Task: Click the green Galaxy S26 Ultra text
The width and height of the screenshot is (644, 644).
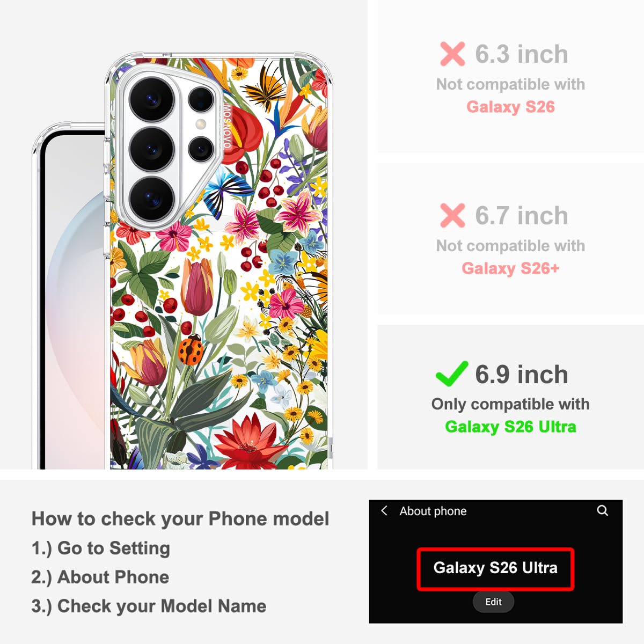Action: [510, 427]
